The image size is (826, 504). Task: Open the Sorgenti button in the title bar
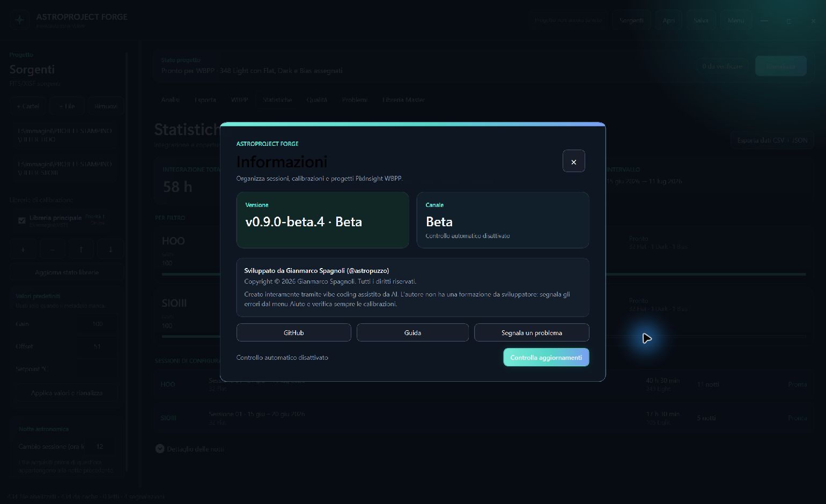click(x=631, y=20)
